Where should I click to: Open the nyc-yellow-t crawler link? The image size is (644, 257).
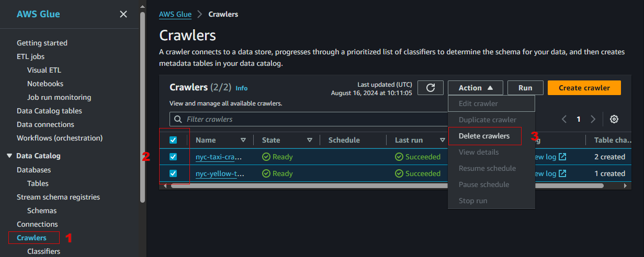220,173
